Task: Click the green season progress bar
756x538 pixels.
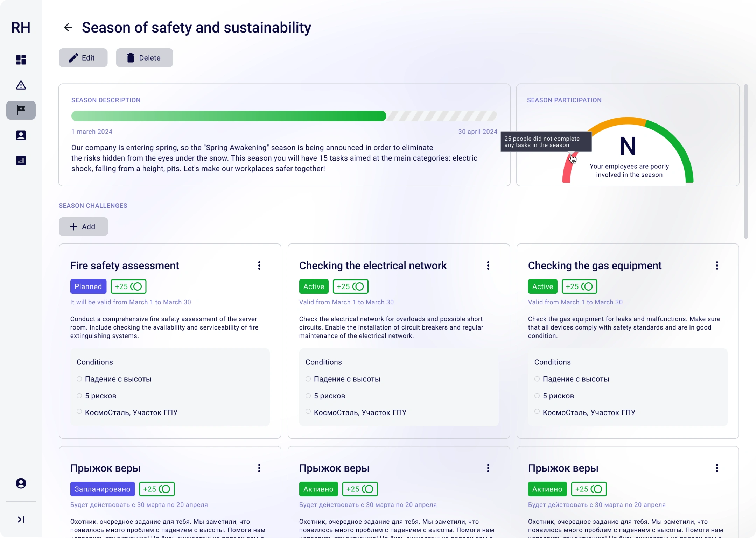Action: [229, 116]
